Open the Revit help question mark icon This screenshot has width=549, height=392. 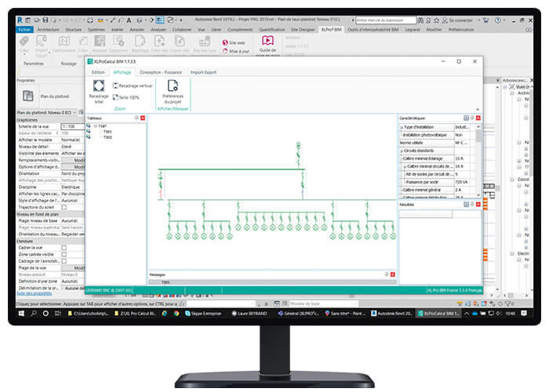click(x=497, y=20)
